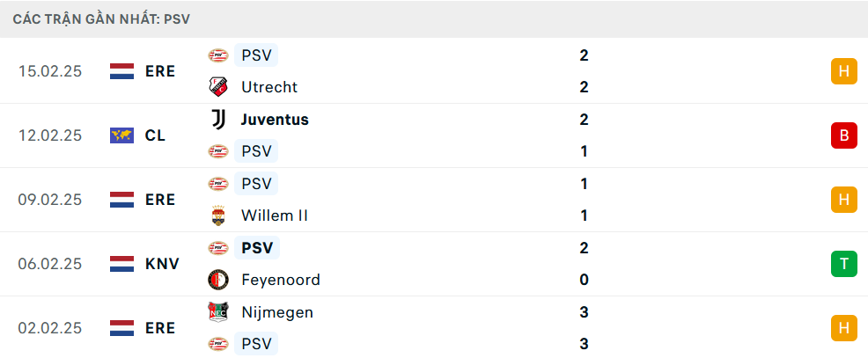868x358 pixels.
Task: Click Netherlands flag on 15.02.25 row
Action: coord(121,71)
